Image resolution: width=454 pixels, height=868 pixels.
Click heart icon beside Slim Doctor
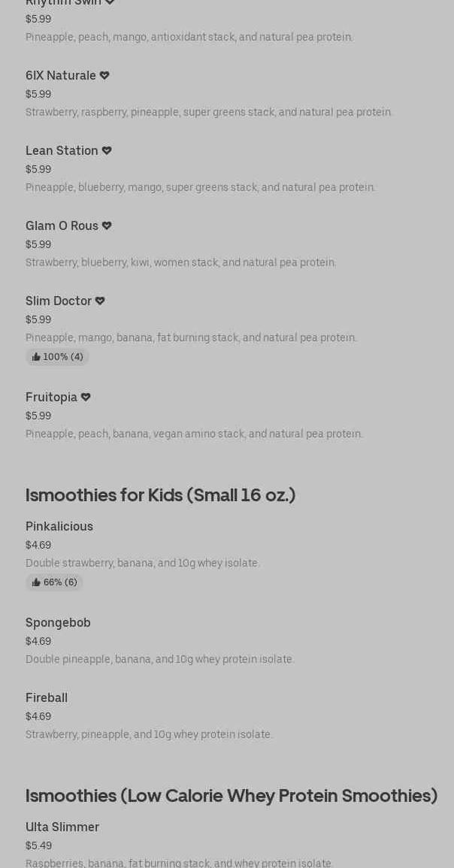100,301
